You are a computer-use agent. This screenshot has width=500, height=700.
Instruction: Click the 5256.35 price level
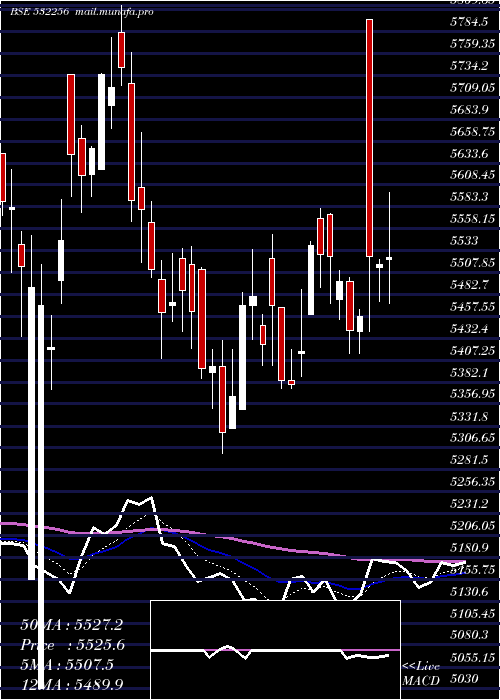click(472, 482)
